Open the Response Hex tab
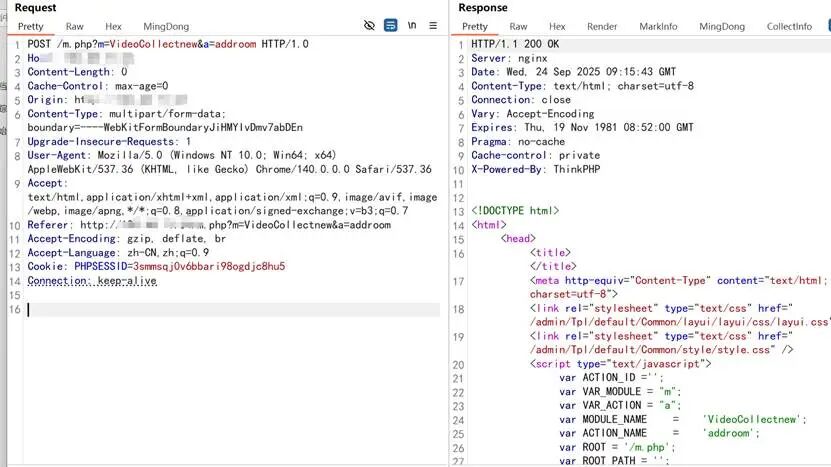This screenshot has width=831, height=467. click(x=557, y=27)
